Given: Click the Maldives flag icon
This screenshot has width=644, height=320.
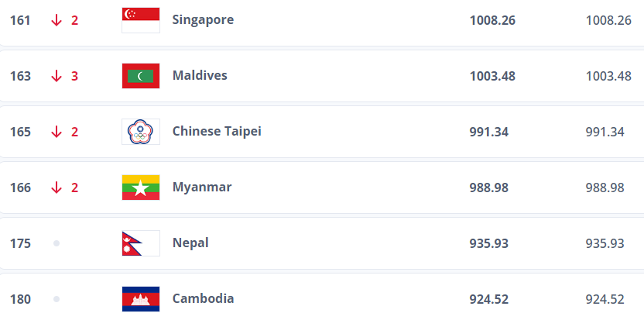Looking at the screenshot, I should [141, 76].
